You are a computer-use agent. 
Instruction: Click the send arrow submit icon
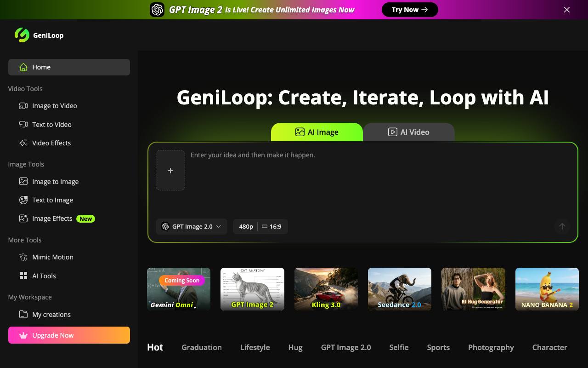(x=562, y=226)
